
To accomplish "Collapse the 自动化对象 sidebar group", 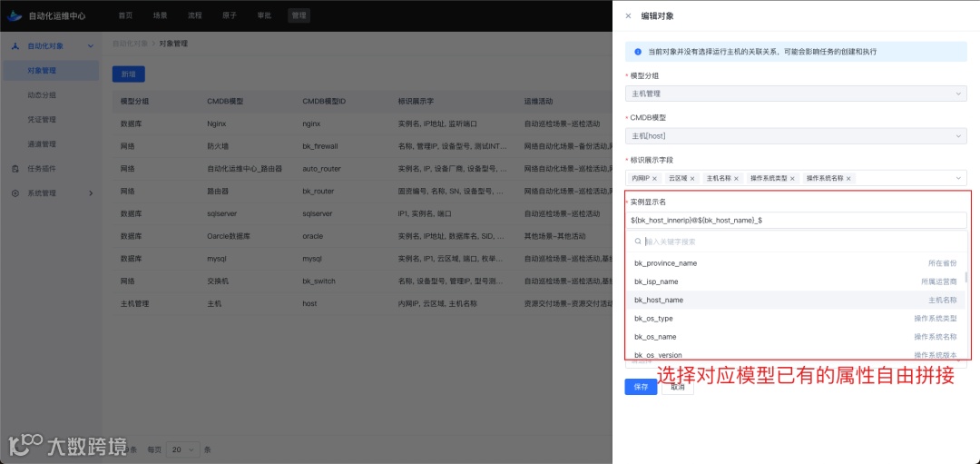I will tap(91, 46).
